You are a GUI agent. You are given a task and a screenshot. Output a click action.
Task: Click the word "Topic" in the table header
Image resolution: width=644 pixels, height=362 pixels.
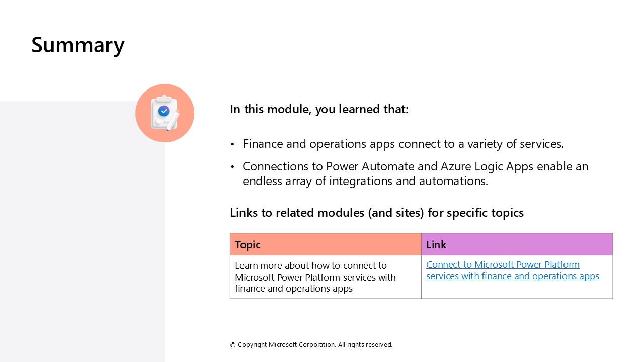point(248,245)
